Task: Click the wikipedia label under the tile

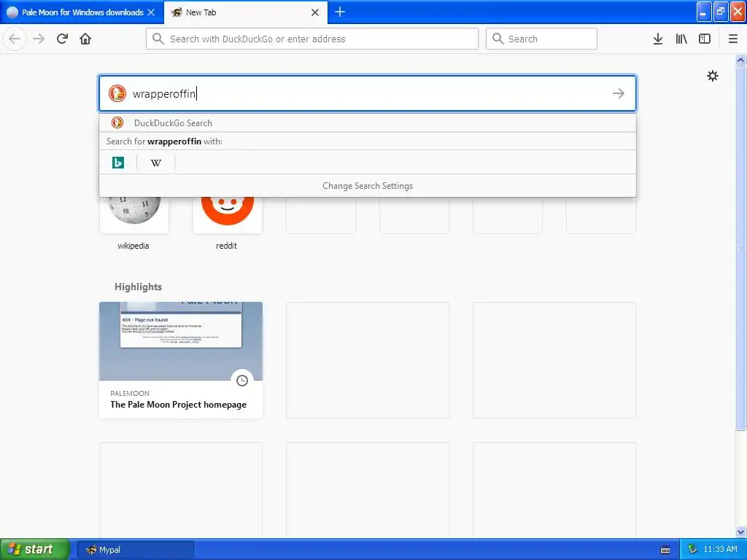Action: click(133, 246)
